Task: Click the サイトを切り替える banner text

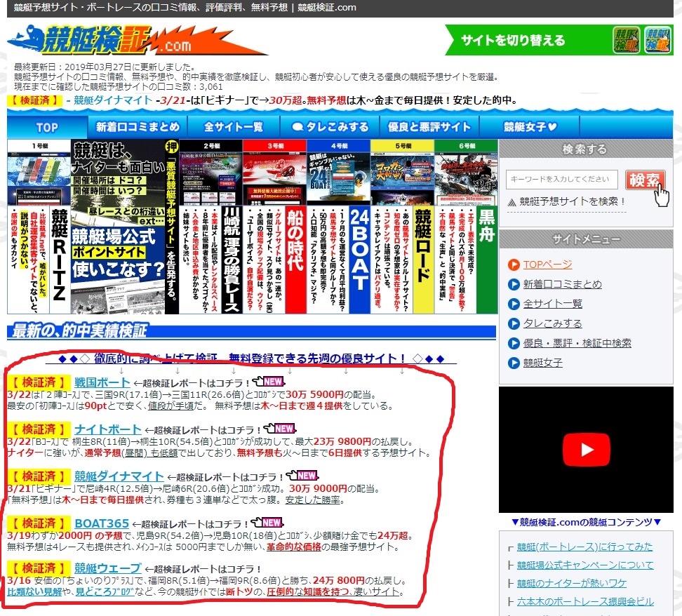Action: [513, 41]
